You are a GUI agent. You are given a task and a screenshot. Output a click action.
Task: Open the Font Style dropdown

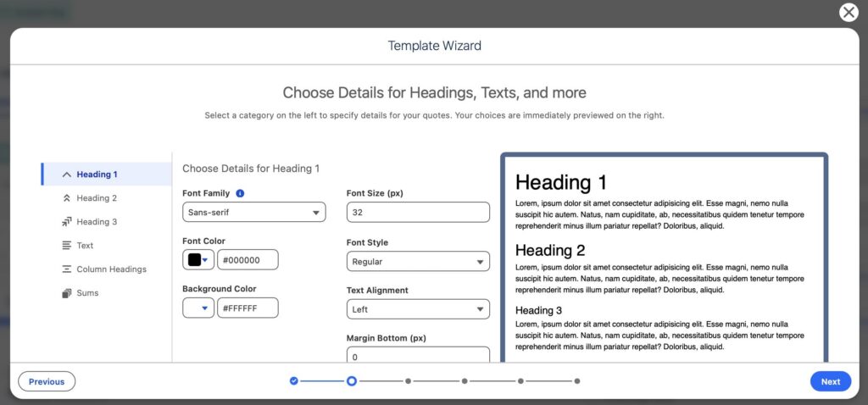coord(418,262)
